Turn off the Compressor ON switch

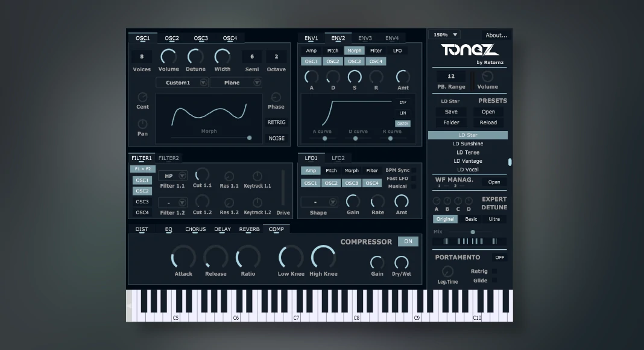pyautogui.click(x=408, y=241)
